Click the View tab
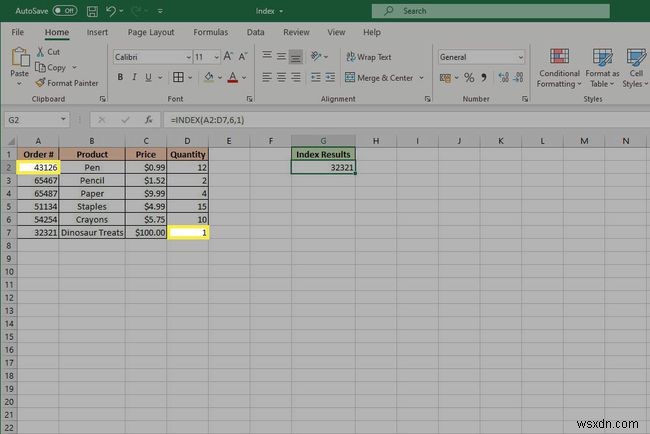The width and height of the screenshot is (650, 434). 336,32
